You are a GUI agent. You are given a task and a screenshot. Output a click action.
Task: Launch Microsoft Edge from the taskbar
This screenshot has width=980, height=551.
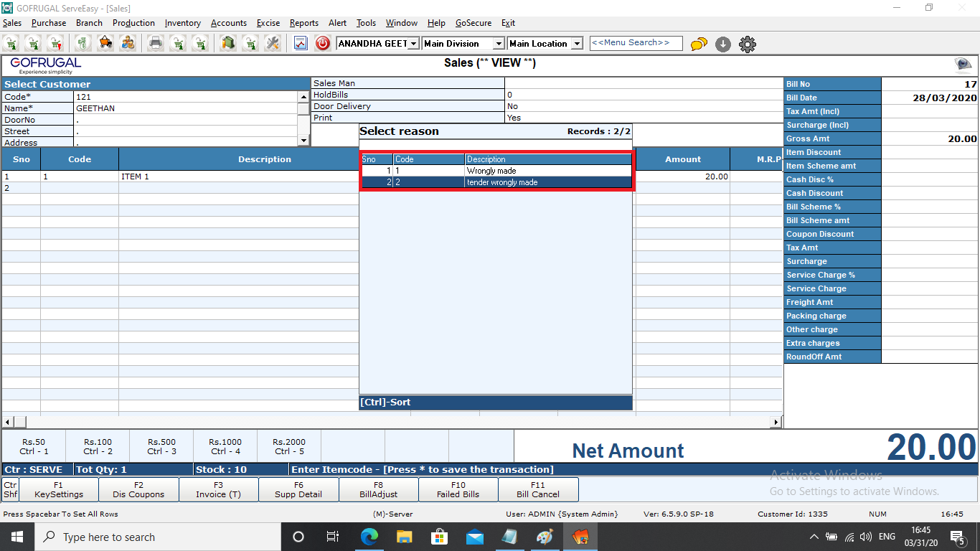point(369,537)
